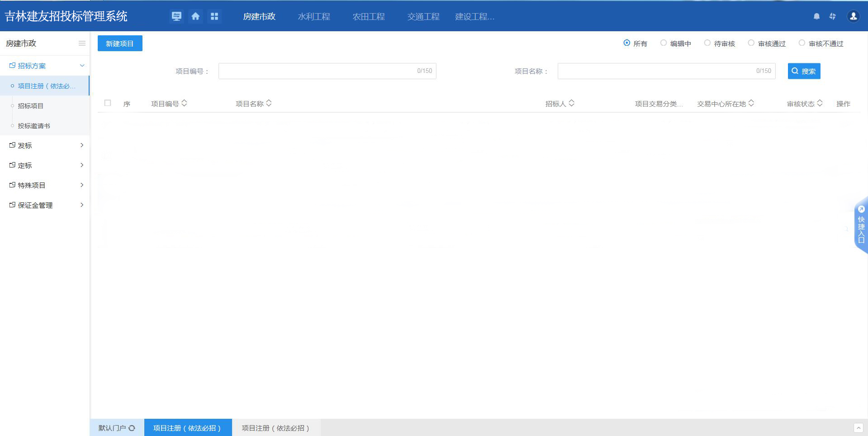868x436 pixels.
Task: Sort by 审核状态 column arrows
Action: click(x=820, y=103)
